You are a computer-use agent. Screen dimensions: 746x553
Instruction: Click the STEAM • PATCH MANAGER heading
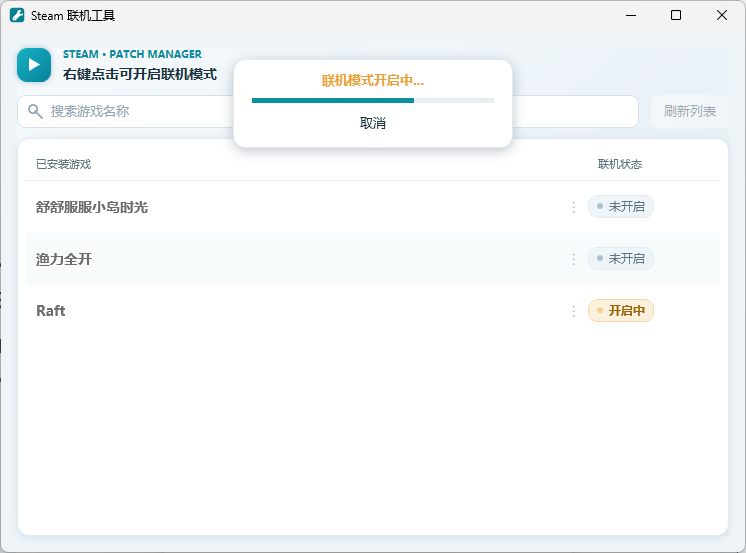[x=132, y=54]
